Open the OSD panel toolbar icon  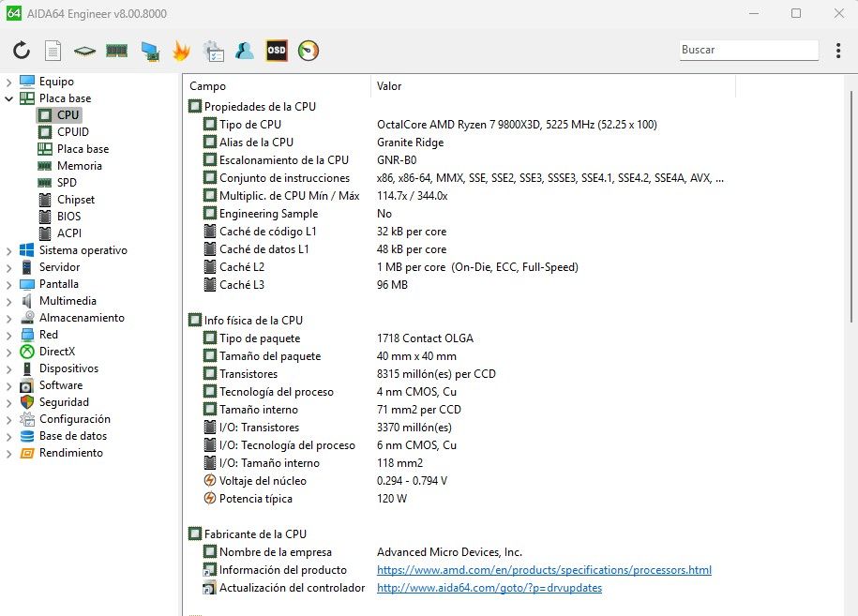point(277,51)
